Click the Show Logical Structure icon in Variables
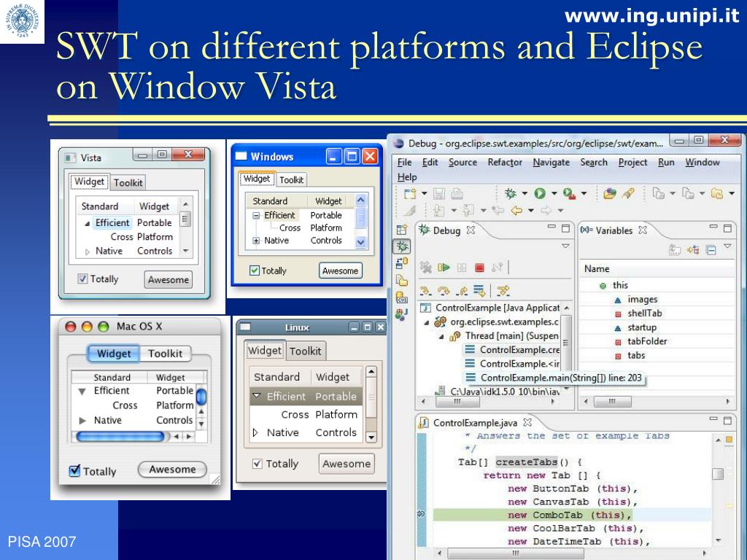The height and width of the screenshot is (560, 747). click(693, 249)
